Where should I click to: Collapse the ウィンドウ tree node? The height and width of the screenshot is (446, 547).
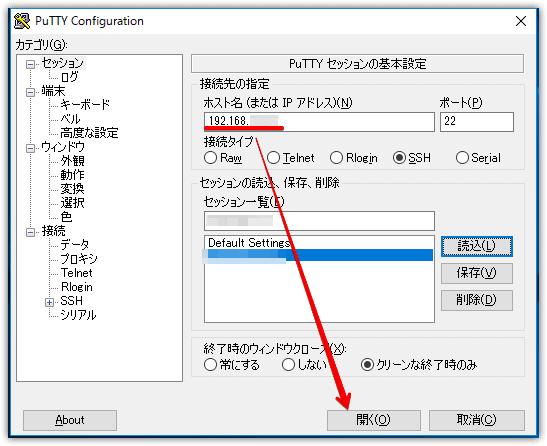(31, 148)
